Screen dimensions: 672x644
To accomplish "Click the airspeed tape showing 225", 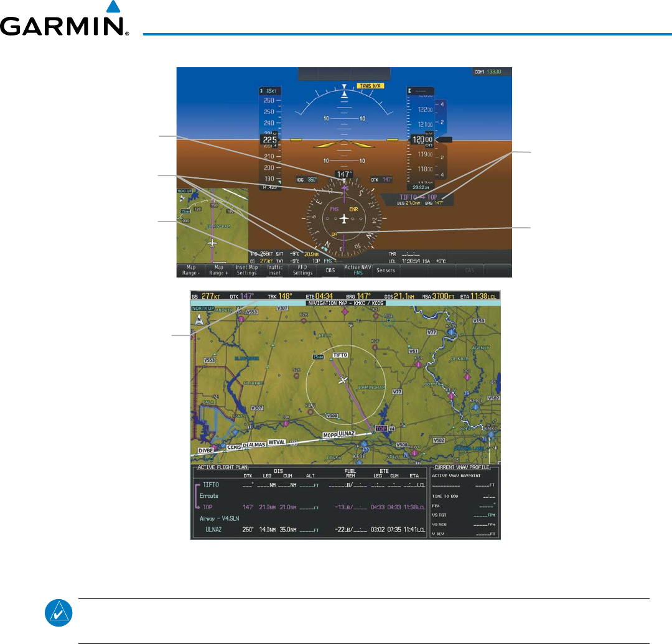I will (269, 139).
